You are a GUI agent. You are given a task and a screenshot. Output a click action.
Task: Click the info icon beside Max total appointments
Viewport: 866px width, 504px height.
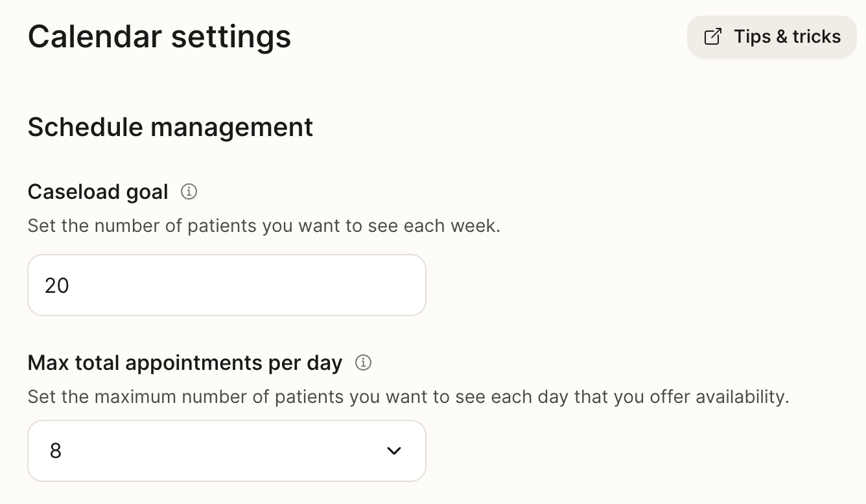point(363,363)
